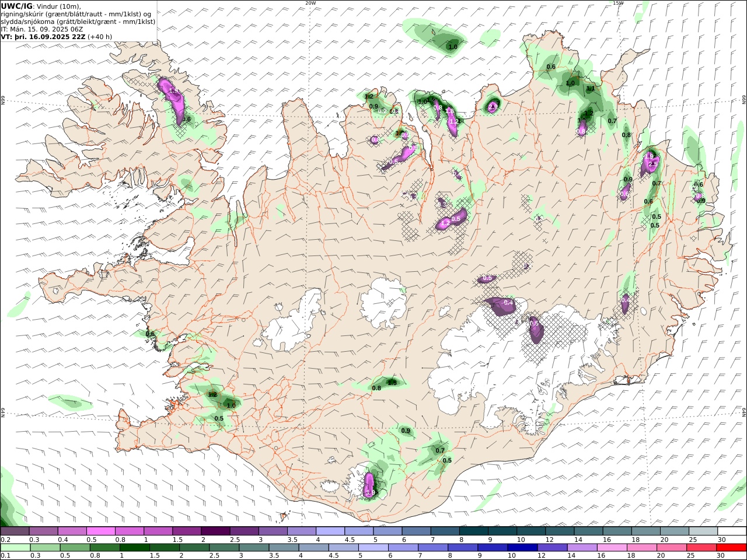The height and width of the screenshot is (560, 747).
Task: Click the valid time 'VT: þri. 16.09.2025 22Z'
Action: (x=43, y=36)
